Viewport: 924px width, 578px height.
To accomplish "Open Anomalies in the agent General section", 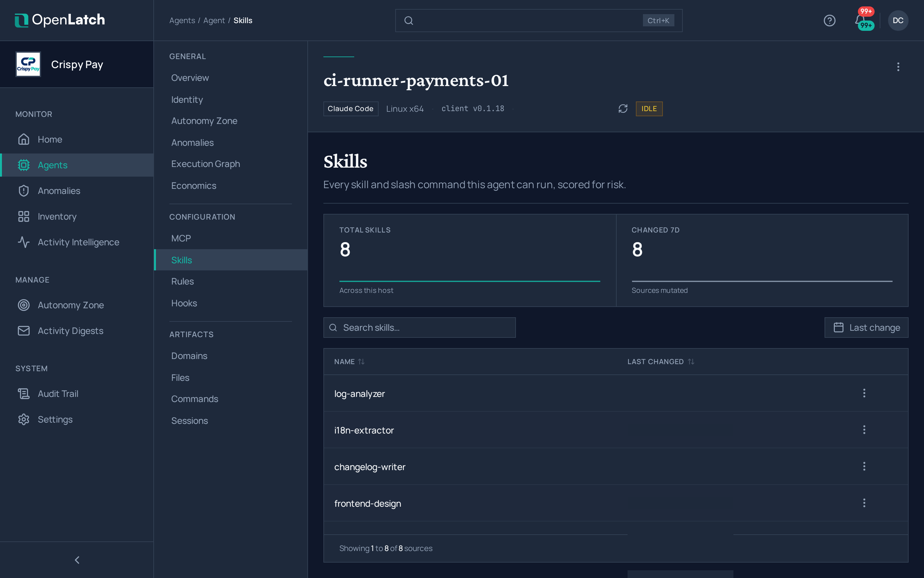I will (231, 142).
